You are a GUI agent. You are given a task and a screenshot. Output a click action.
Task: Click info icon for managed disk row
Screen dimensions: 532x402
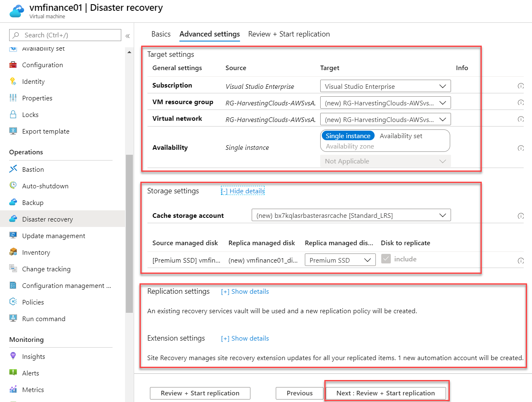[521, 261]
